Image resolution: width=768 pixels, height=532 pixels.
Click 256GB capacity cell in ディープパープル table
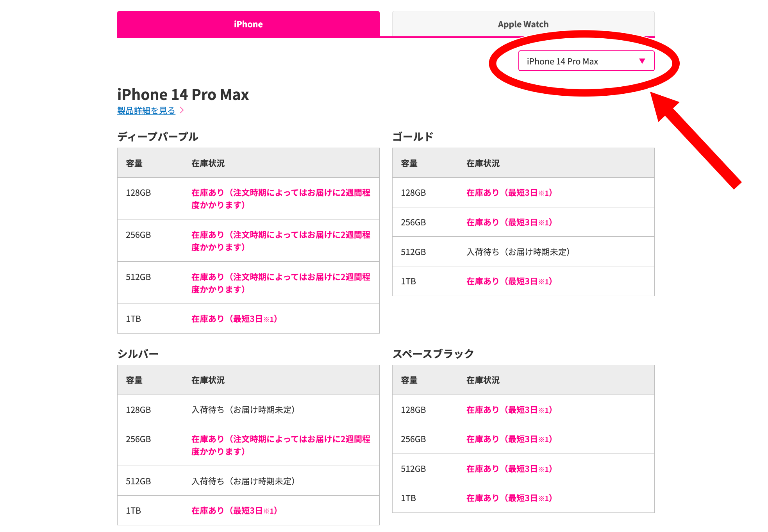[150, 241]
